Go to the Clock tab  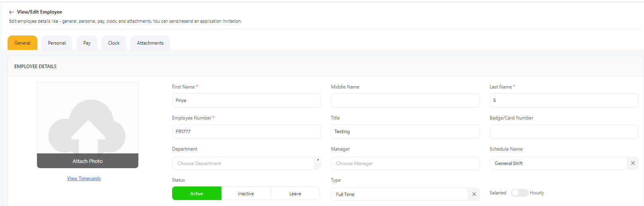coord(114,43)
